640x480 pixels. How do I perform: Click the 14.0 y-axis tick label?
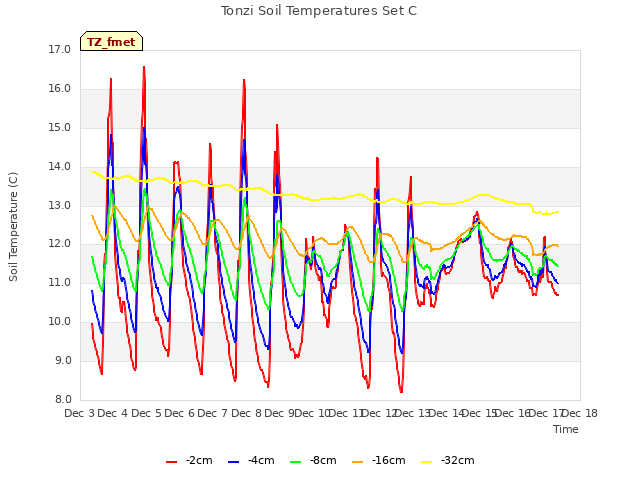pyautogui.click(x=60, y=167)
